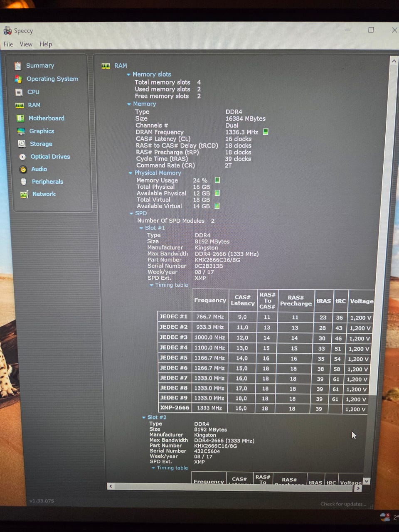This screenshot has height=532, width=399.
Task: Click the Frequency column header in Slot #1 table
Action: point(210,300)
